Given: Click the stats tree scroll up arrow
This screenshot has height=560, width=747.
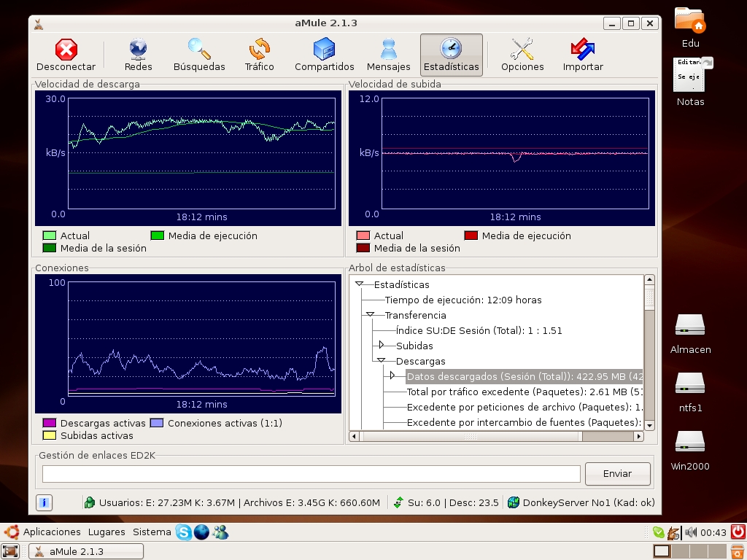Looking at the screenshot, I should (649, 280).
